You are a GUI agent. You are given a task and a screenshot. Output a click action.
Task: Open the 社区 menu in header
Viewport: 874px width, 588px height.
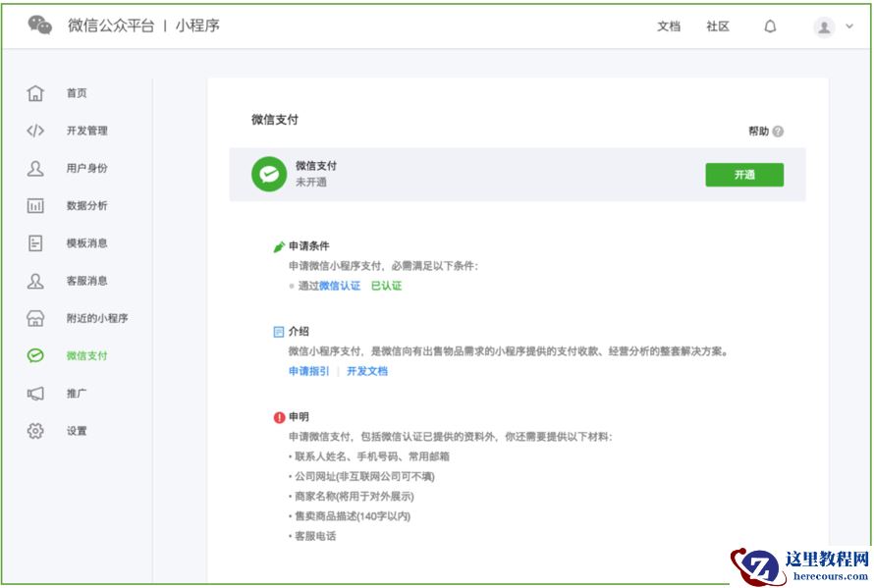pyautogui.click(x=718, y=27)
